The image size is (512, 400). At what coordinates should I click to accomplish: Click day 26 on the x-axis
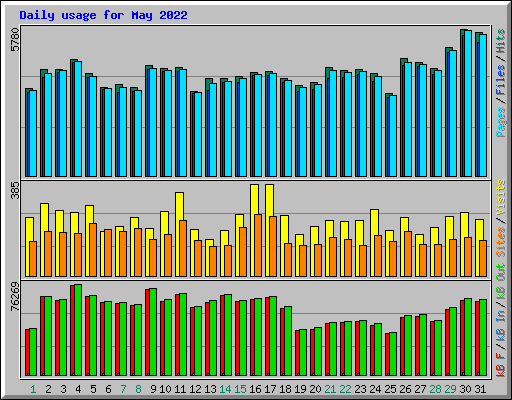(405, 389)
